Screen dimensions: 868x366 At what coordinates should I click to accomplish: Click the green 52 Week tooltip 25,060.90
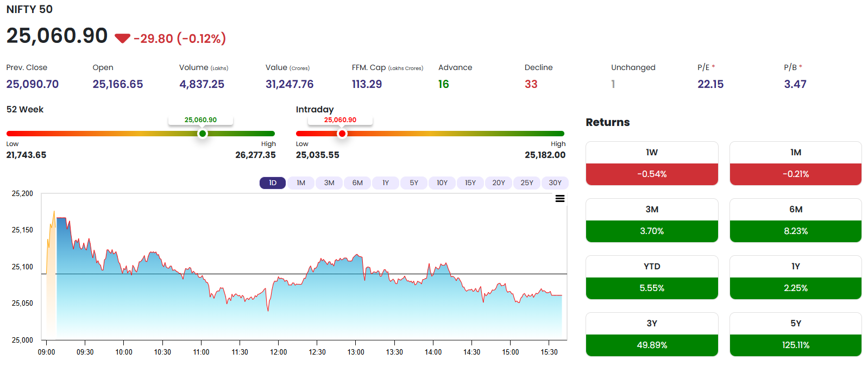tap(200, 120)
